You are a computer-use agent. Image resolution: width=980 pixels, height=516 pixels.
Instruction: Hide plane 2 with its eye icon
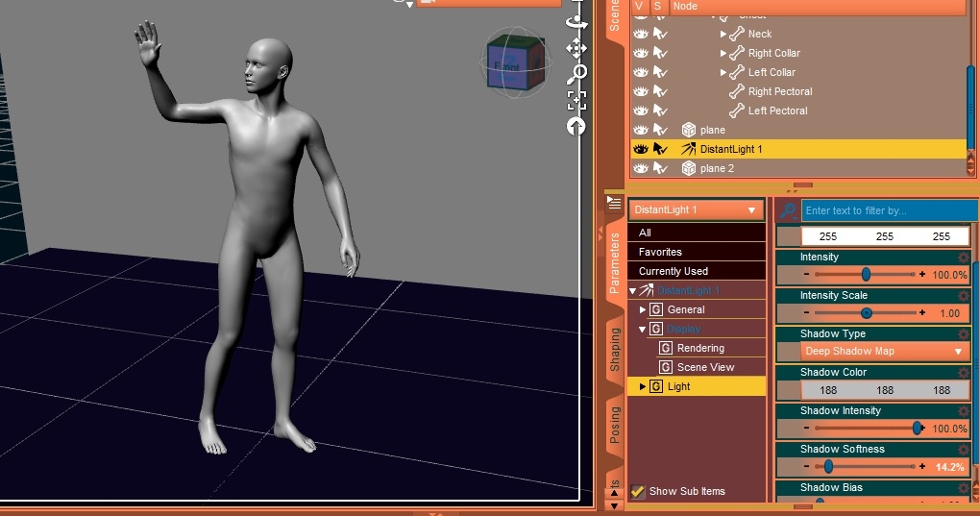pyautogui.click(x=640, y=168)
